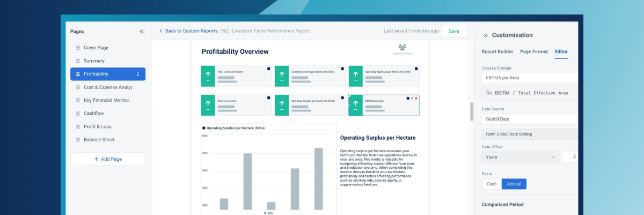The height and width of the screenshot is (215, 644).
Task: Grab the drag handle beside Cover Page
Action: (x=78, y=48)
